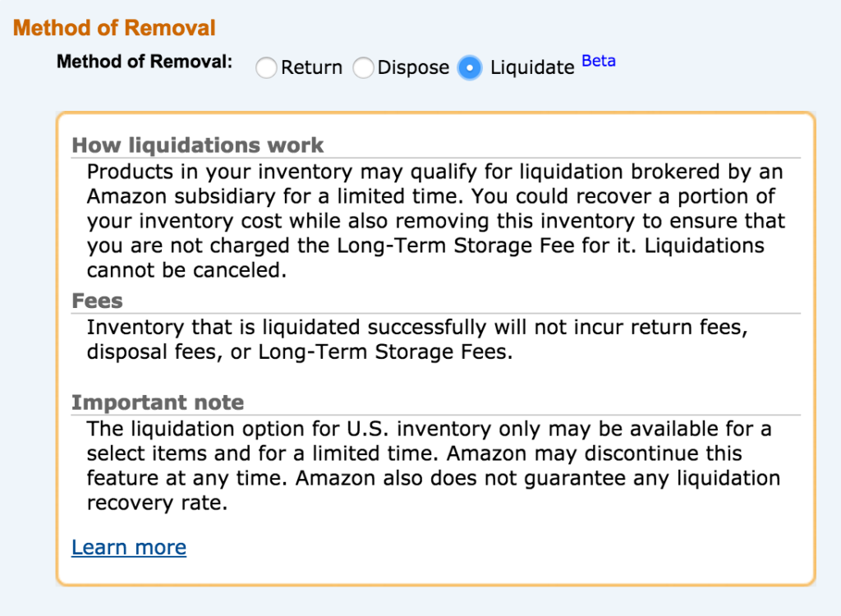Choose the Dispose radio button

click(363, 68)
